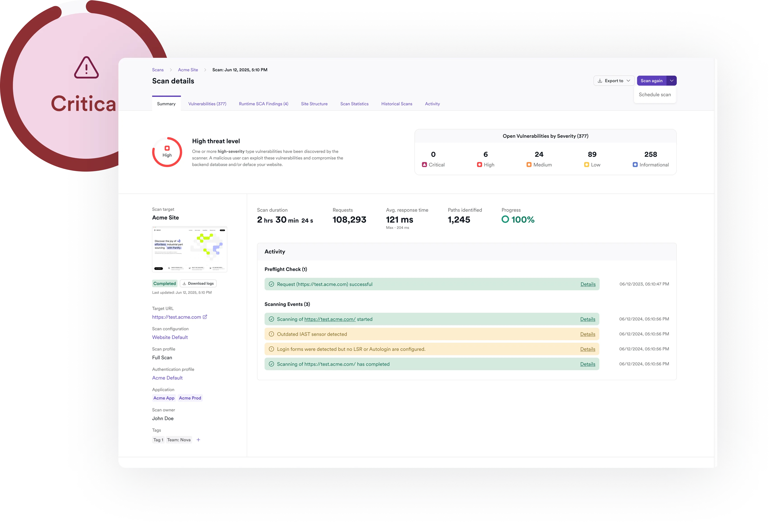This screenshot has height=532, width=780.
Task: Click warning icon on Outdated IAST sensor row
Action: pyautogui.click(x=271, y=334)
